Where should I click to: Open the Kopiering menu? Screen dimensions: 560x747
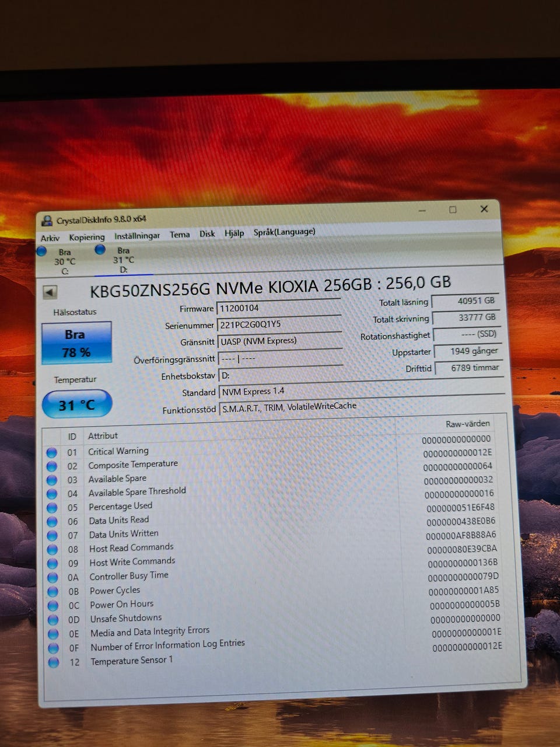pyautogui.click(x=87, y=237)
